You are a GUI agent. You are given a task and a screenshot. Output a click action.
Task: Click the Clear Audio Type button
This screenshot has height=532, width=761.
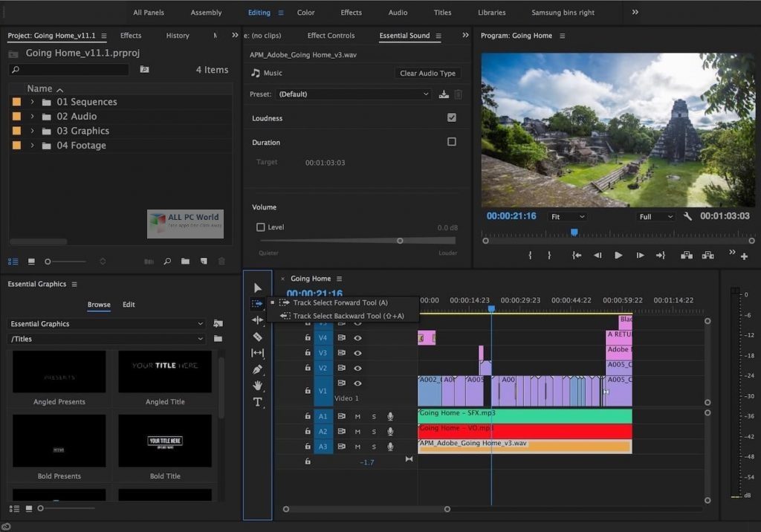[x=427, y=73]
